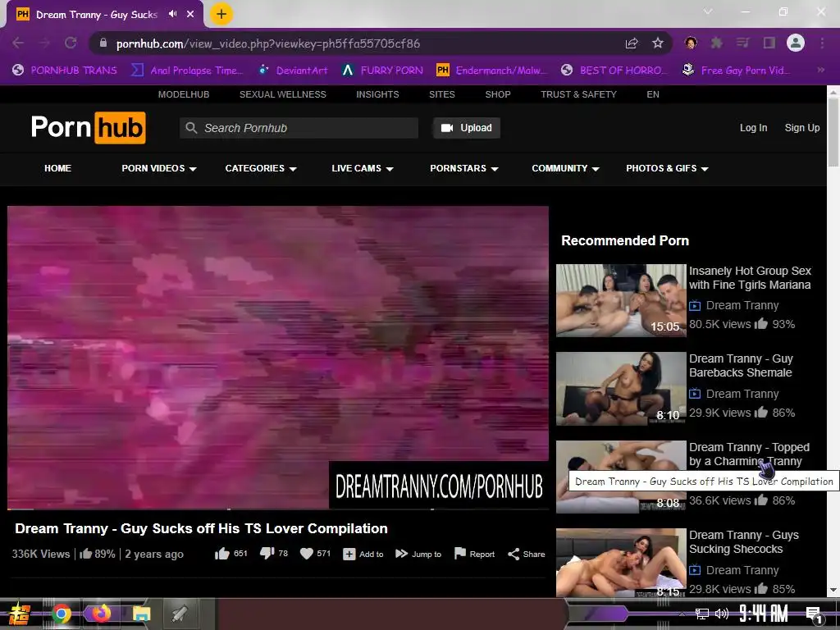
Task: Click the thumbs up icon with 651
Action: coord(221,554)
